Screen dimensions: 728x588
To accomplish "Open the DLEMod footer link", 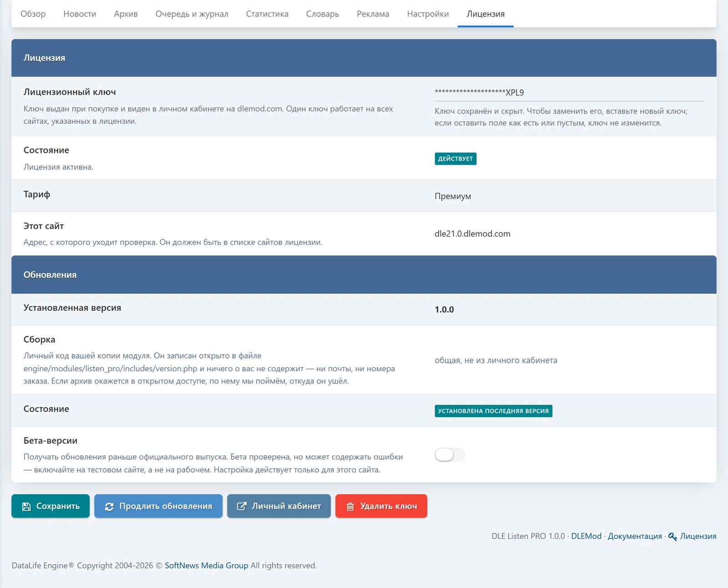I will 586,536.
